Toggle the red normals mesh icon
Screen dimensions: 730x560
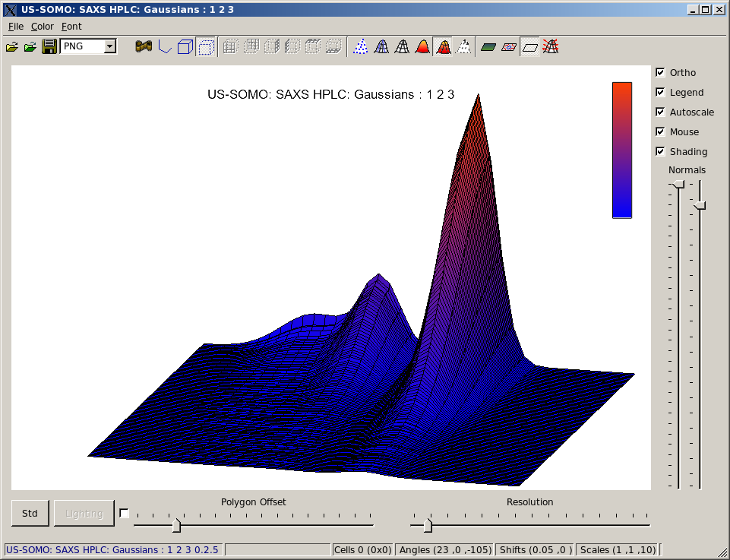550,46
